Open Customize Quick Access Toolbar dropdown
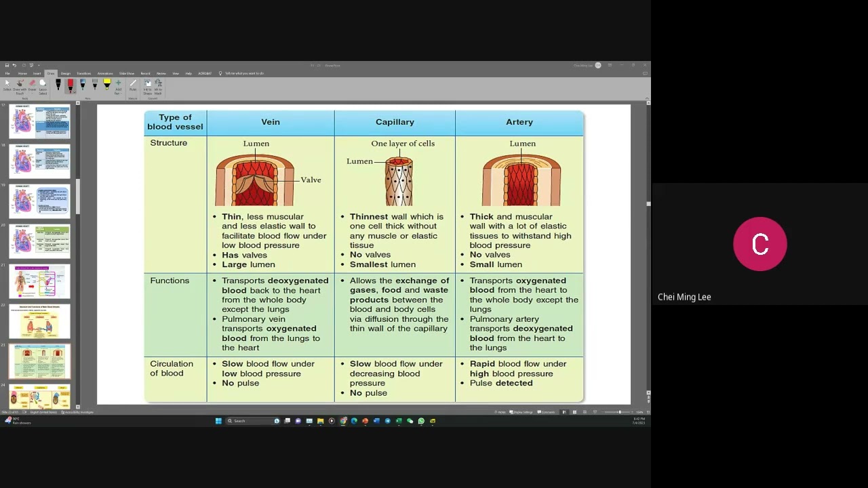 point(39,65)
